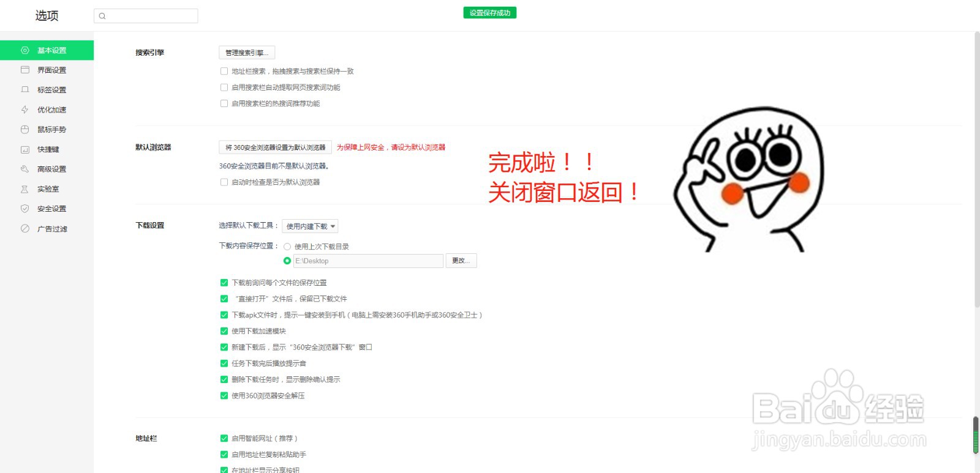The image size is (980, 473).
Task: Enable 搜索栏热搜词推荐 checkbox
Action: click(224, 103)
